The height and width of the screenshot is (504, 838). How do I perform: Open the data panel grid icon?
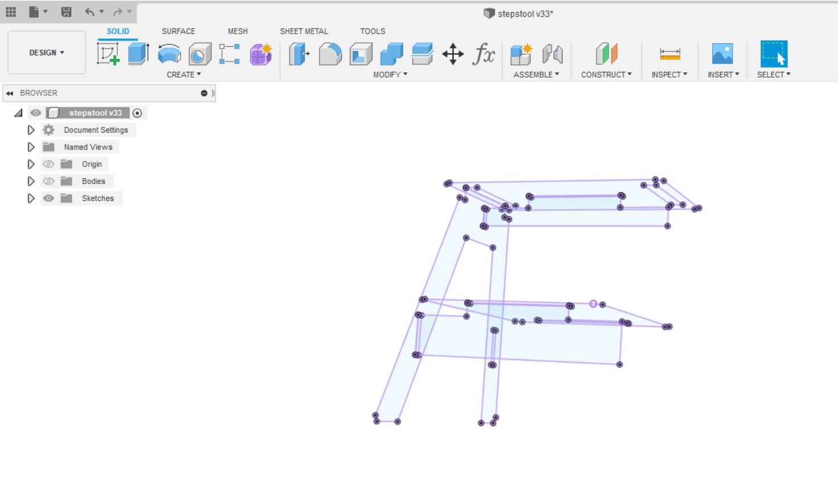(11, 11)
